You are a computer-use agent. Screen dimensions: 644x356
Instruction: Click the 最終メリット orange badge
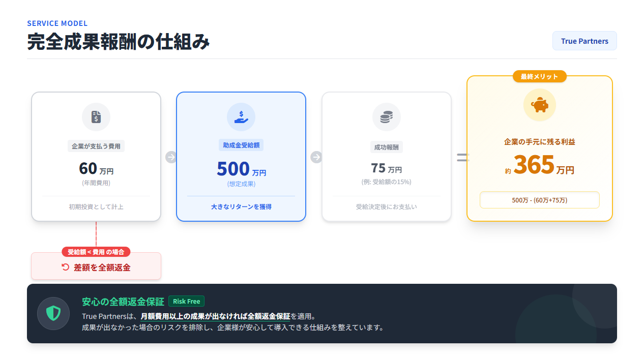click(540, 76)
